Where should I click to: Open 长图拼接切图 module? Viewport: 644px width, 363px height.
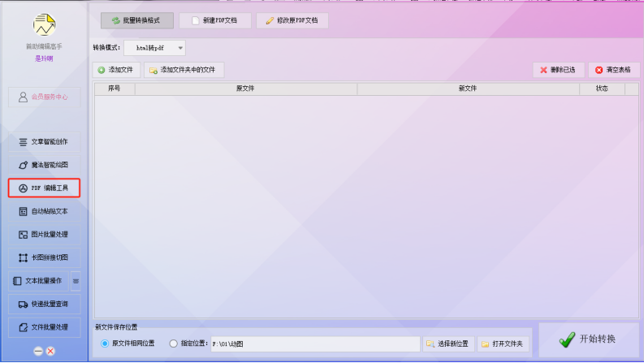44,257
